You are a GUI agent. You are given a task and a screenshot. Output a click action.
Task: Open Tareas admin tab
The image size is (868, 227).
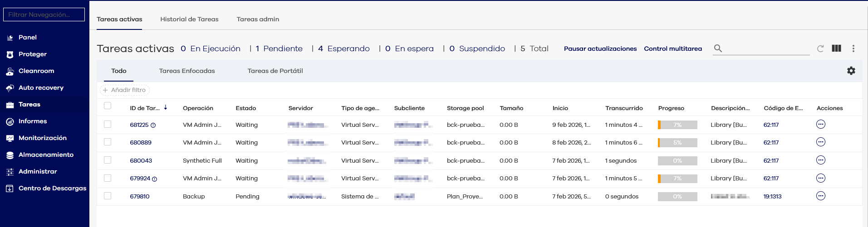point(258,19)
